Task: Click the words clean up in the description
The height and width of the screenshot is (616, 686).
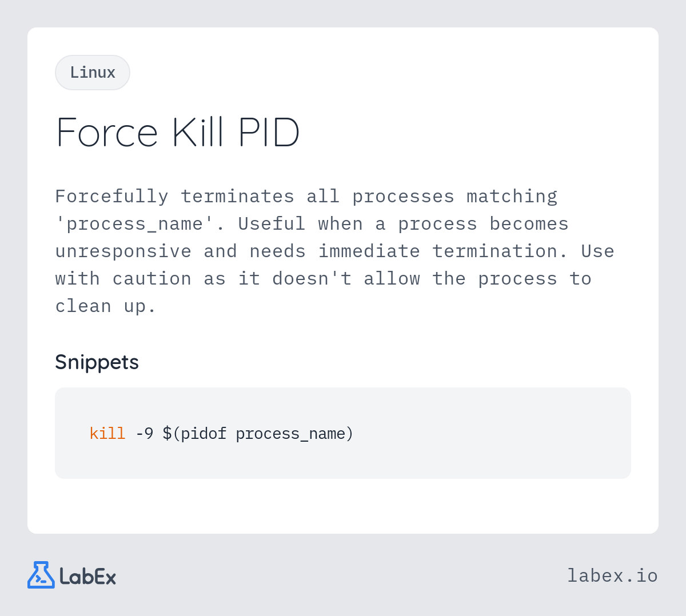Action: pyautogui.click(x=105, y=306)
